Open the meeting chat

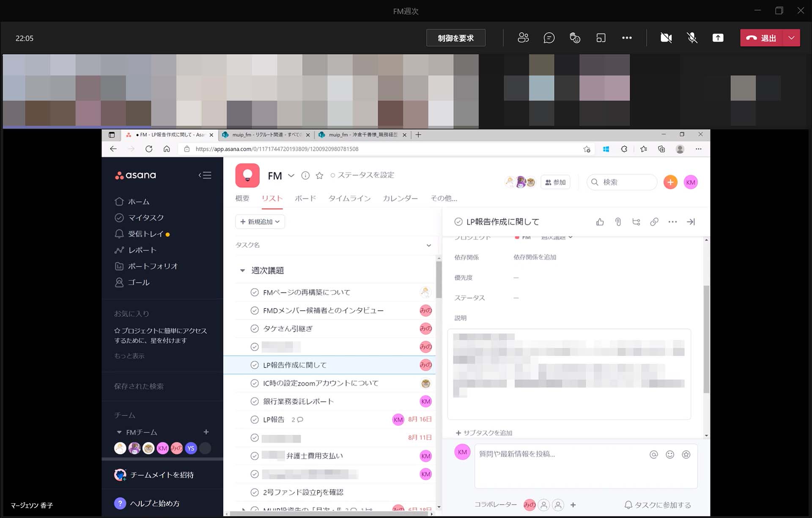point(549,38)
